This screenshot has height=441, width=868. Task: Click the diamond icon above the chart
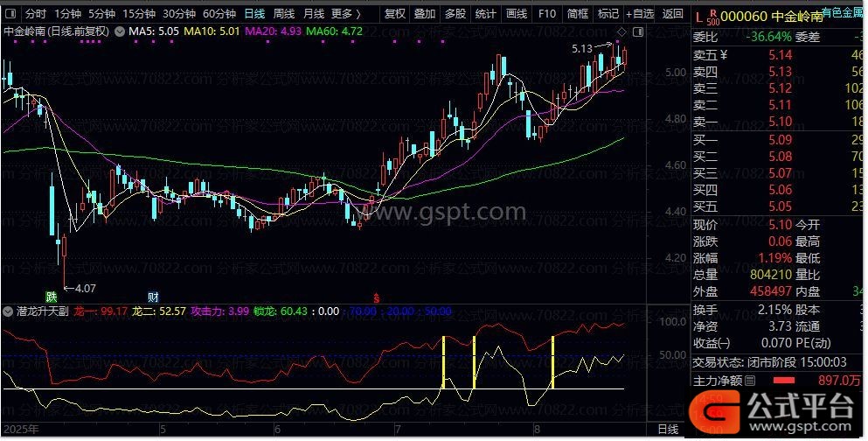621,31
